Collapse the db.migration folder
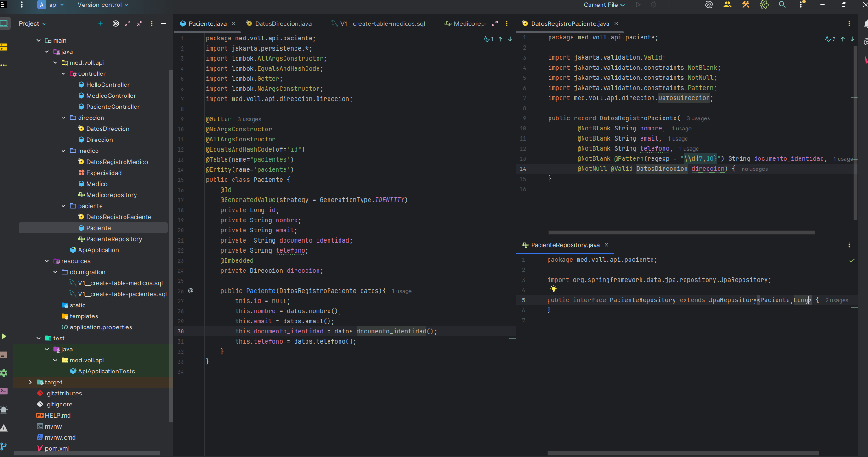 pyautogui.click(x=55, y=272)
